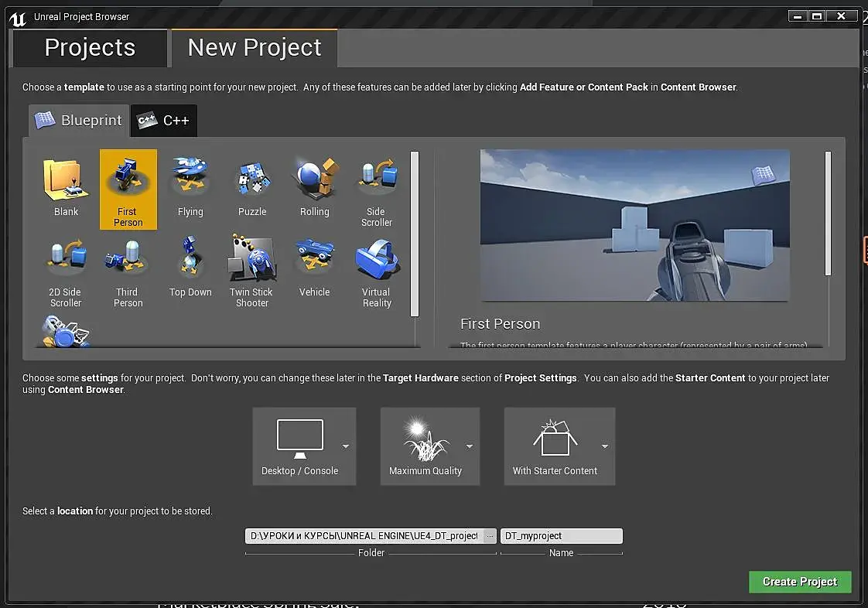The width and height of the screenshot is (868, 608).
Task: Click the Create Project button
Action: [x=800, y=582]
